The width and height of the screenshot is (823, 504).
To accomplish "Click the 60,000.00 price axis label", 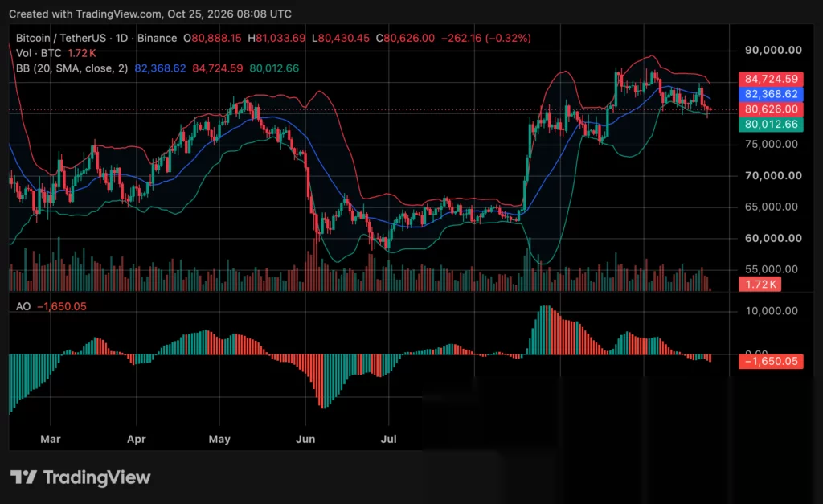I will click(774, 239).
